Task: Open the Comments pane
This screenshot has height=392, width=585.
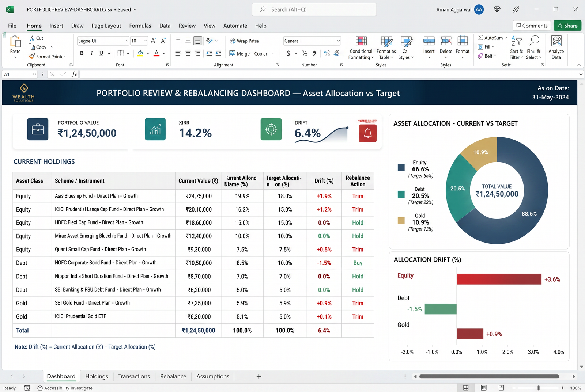Action: click(532, 26)
